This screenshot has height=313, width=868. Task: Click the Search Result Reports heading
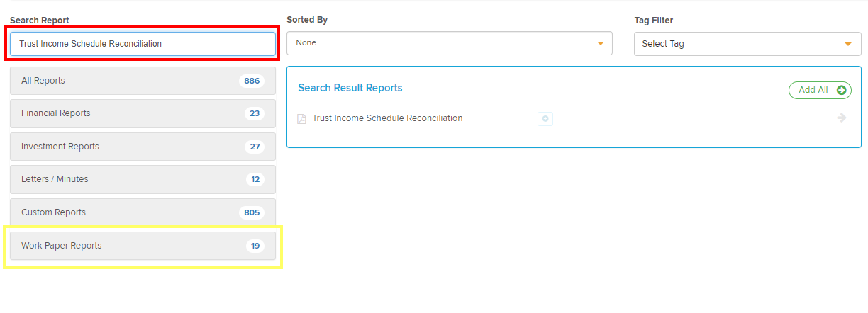[350, 88]
